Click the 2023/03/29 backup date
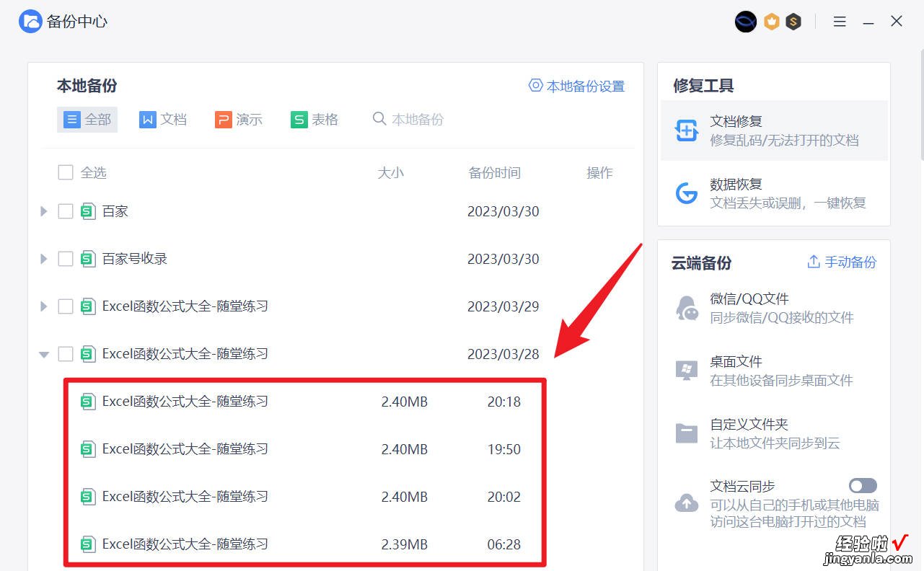 pyautogui.click(x=503, y=306)
